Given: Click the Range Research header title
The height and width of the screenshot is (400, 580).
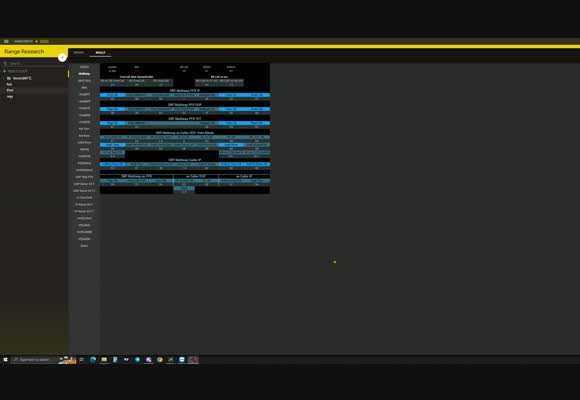Looking at the screenshot, I should pos(24,51).
